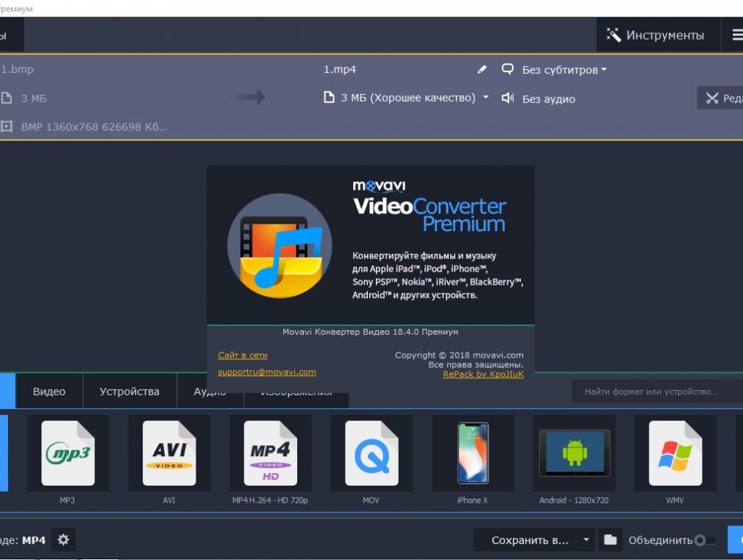The width and height of the screenshot is (743, 560).
Task: Toggle the Объединить merge switch
Action: coord(704,540)
